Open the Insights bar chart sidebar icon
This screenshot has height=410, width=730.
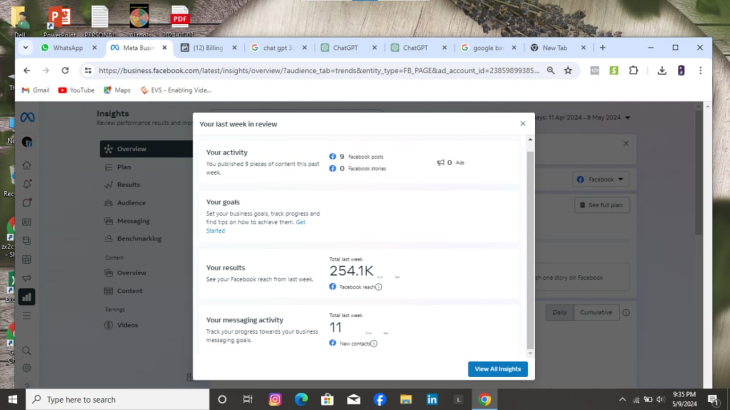pyautogui.click(x=27, y=297)
